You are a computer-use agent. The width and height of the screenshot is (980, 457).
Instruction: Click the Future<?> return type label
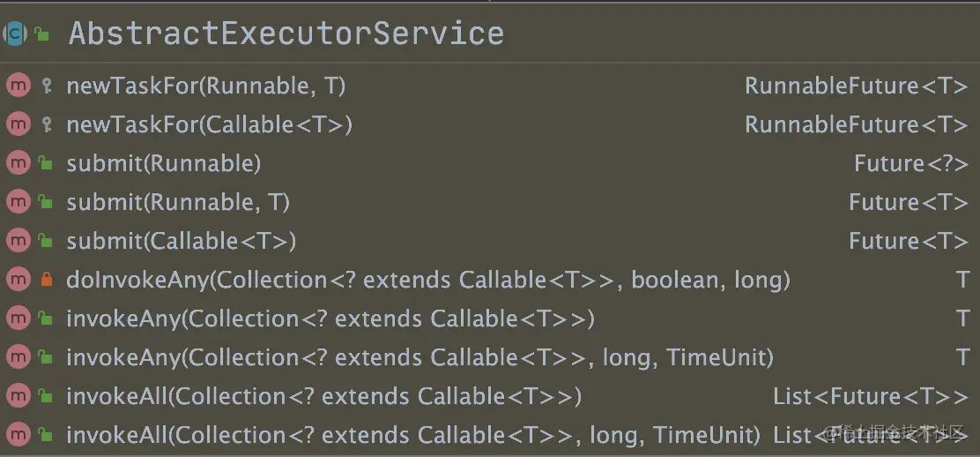(910, 163)
